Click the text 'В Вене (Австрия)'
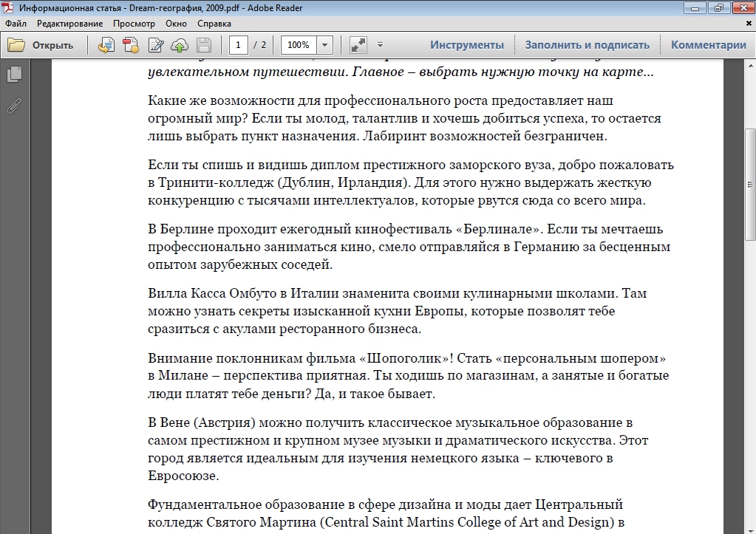This screenshot has width=756, height=534. click(x=202, y=422)
